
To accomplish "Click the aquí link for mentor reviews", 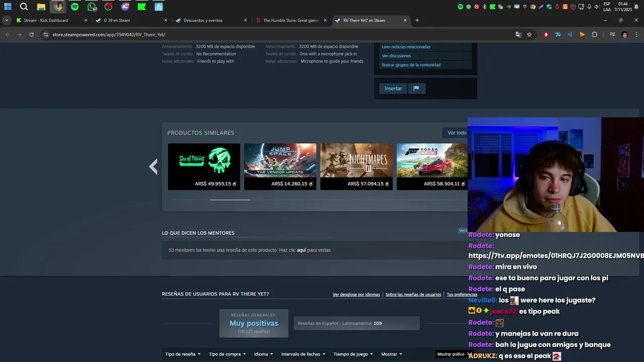I will (301, 250).
